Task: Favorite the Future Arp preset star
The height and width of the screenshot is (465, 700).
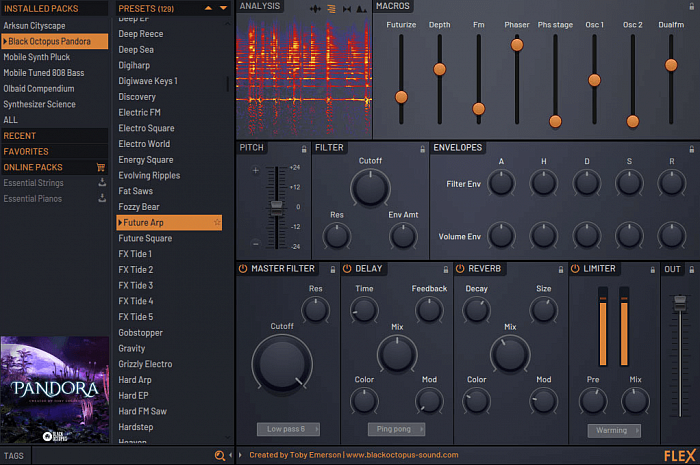Action: (x=218, y=223)
